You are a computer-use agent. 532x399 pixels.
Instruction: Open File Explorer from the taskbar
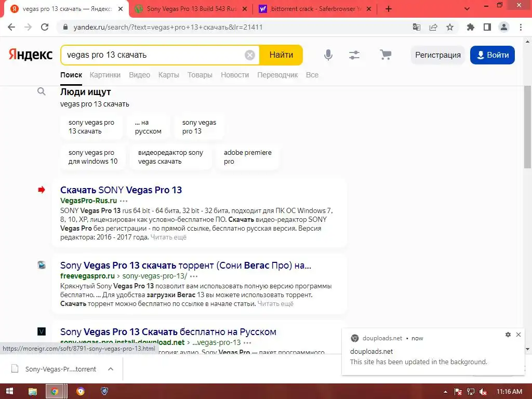pos(33,392)
